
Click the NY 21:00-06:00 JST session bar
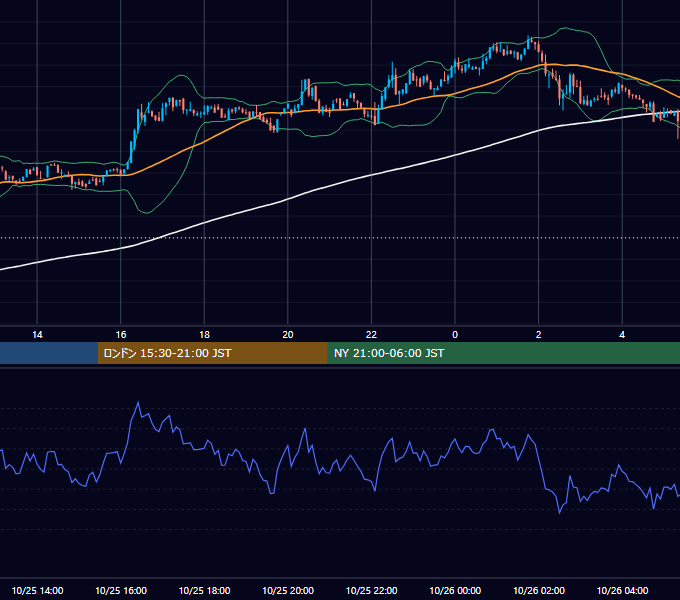click(503, 353)
